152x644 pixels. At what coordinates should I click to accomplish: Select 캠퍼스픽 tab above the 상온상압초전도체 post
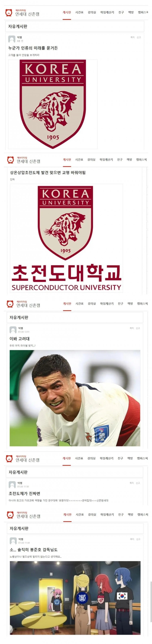[x=142, y=159]
